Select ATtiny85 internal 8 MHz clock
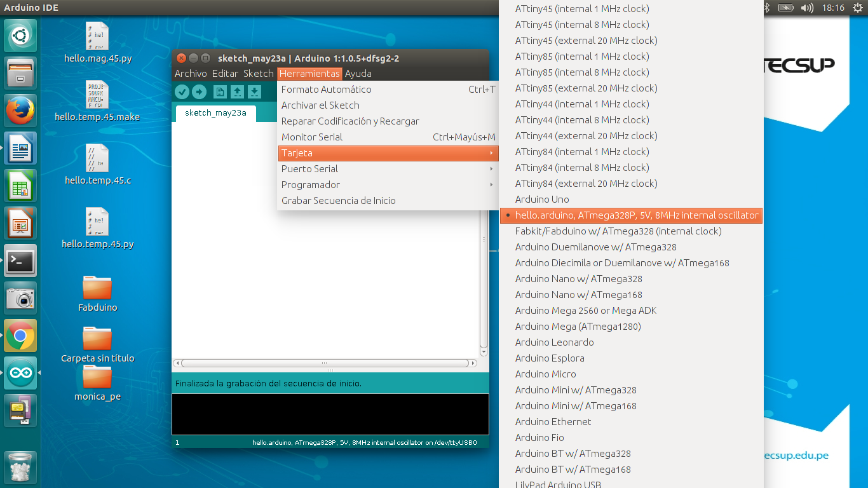868x488 pixels. (x=631, y=72)
